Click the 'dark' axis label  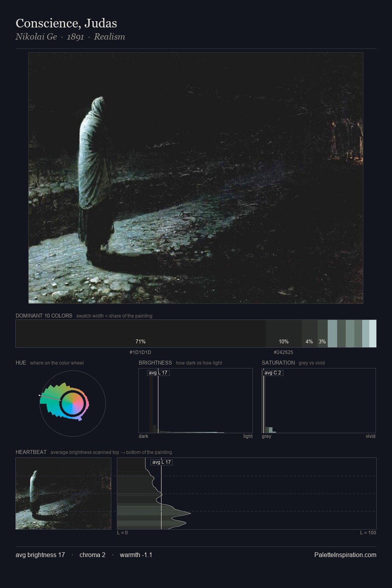[143, 436]
